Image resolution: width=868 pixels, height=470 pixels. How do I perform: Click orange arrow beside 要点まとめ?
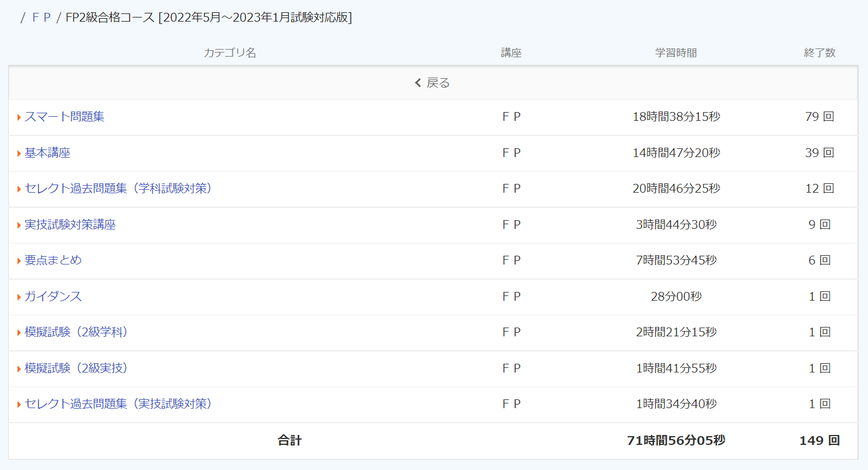click(19, 261)
